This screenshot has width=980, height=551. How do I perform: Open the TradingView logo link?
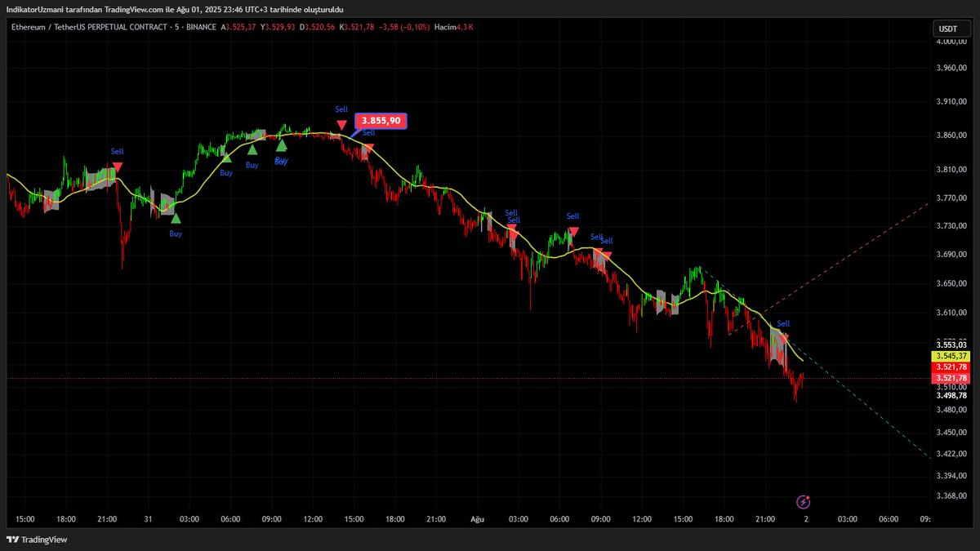37,540
